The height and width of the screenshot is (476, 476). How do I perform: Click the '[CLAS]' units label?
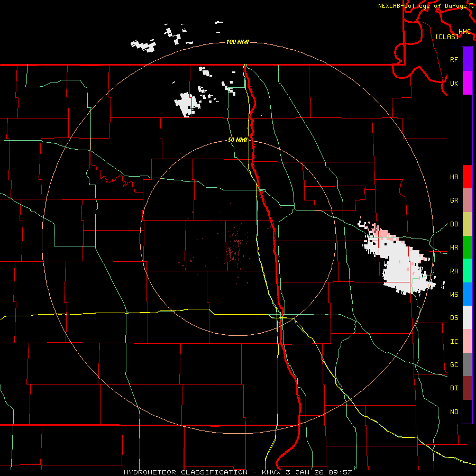point(447,36)
